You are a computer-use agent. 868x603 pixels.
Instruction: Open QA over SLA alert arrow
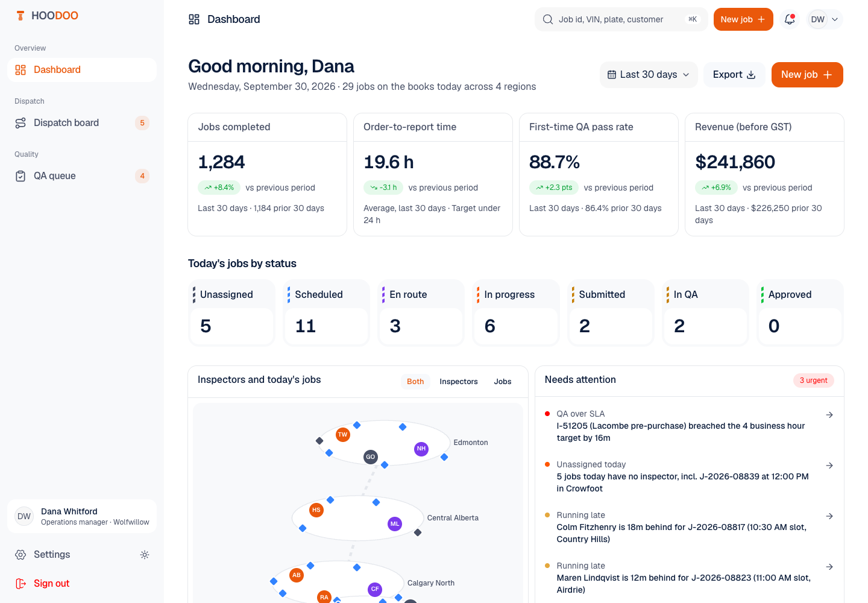click(x=829, y=415)
